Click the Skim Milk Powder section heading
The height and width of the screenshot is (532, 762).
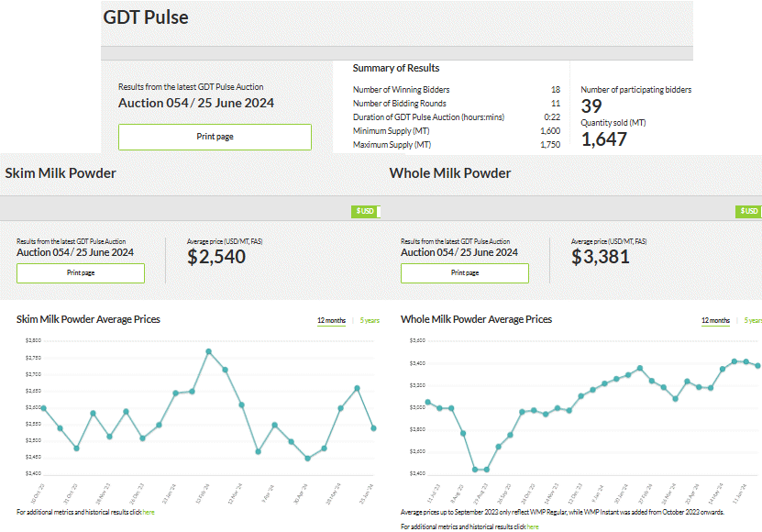tap(61, 173)
